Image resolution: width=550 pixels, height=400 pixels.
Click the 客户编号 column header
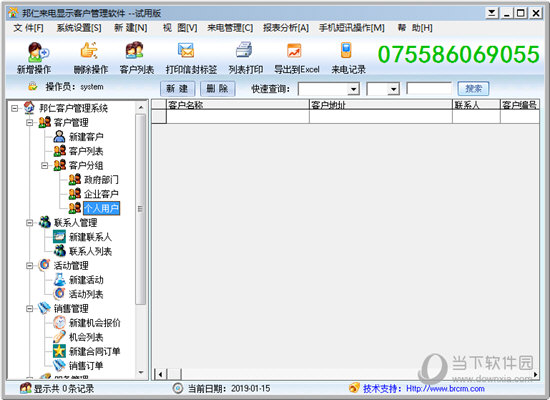[x=519, y=105]
